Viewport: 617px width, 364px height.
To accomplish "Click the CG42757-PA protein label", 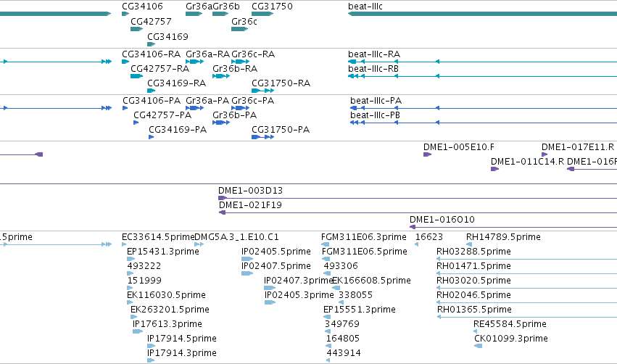I will 162,115.
